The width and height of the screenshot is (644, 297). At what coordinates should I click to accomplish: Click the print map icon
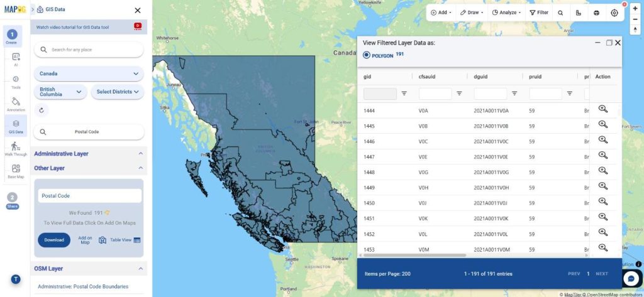tap(596, 13)
